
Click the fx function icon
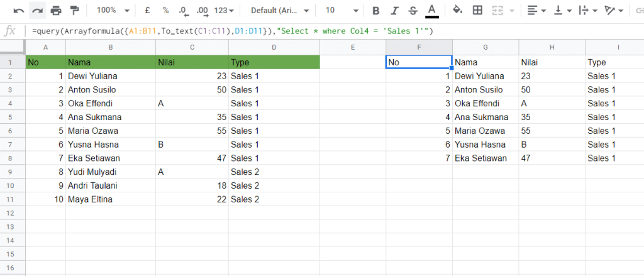point(9,31)
